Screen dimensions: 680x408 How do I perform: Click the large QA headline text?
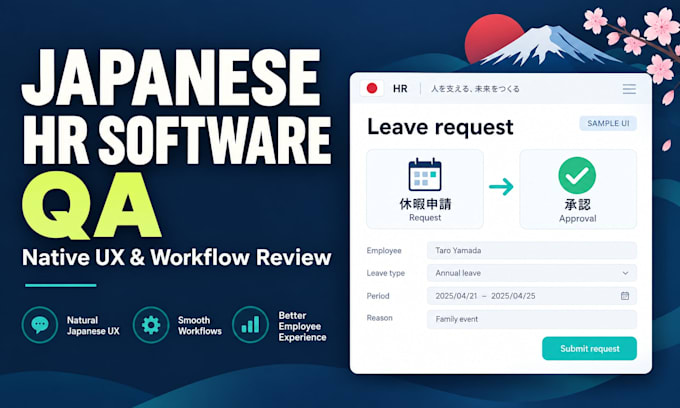coord(92,205)
